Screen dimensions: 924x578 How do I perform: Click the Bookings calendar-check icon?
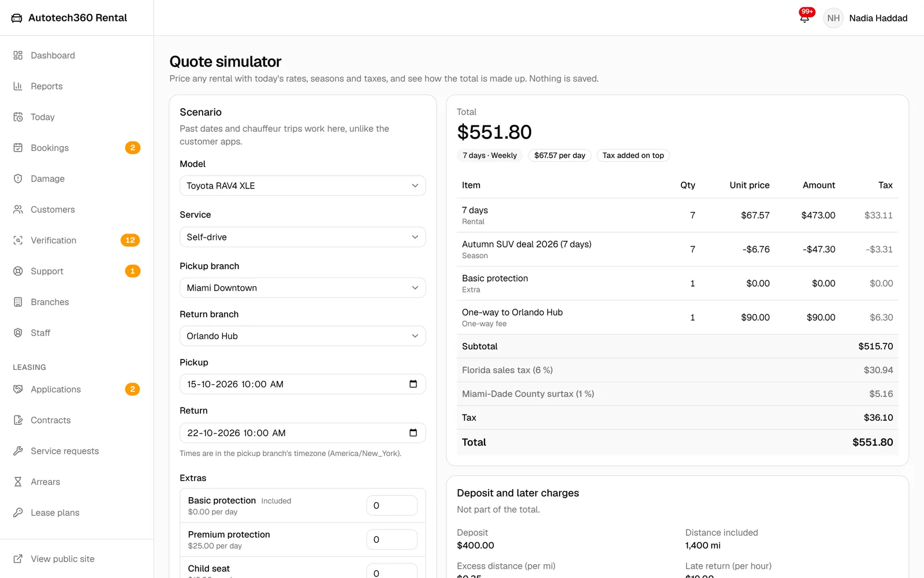point(18,148)
